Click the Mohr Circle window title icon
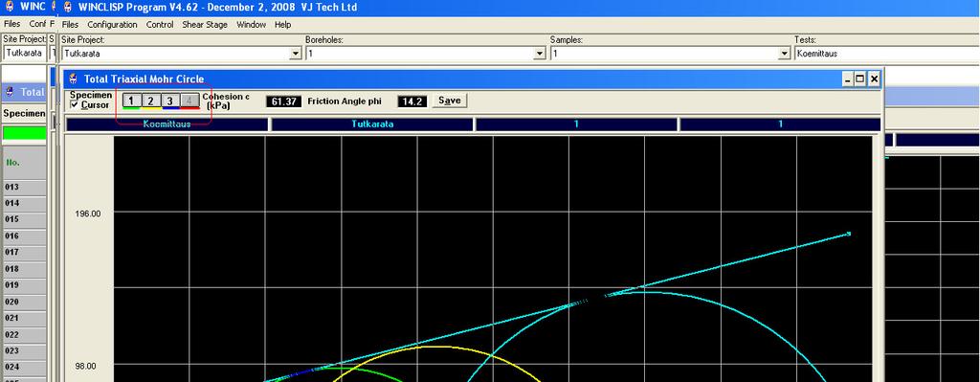 74,79
